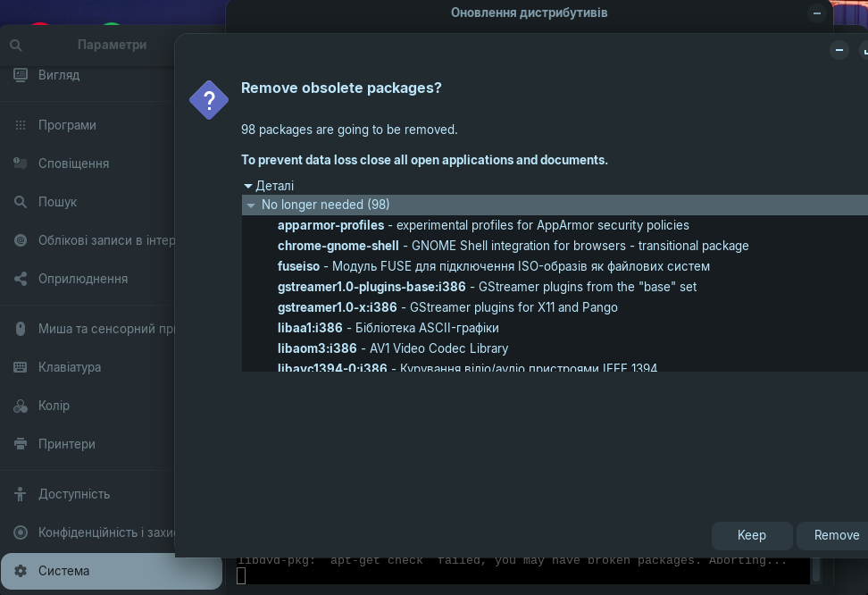Click the Колір color icon
Image resolution: width=868 pixels, height=595 pixels.
pyautogui.click(x=21, y=406)
